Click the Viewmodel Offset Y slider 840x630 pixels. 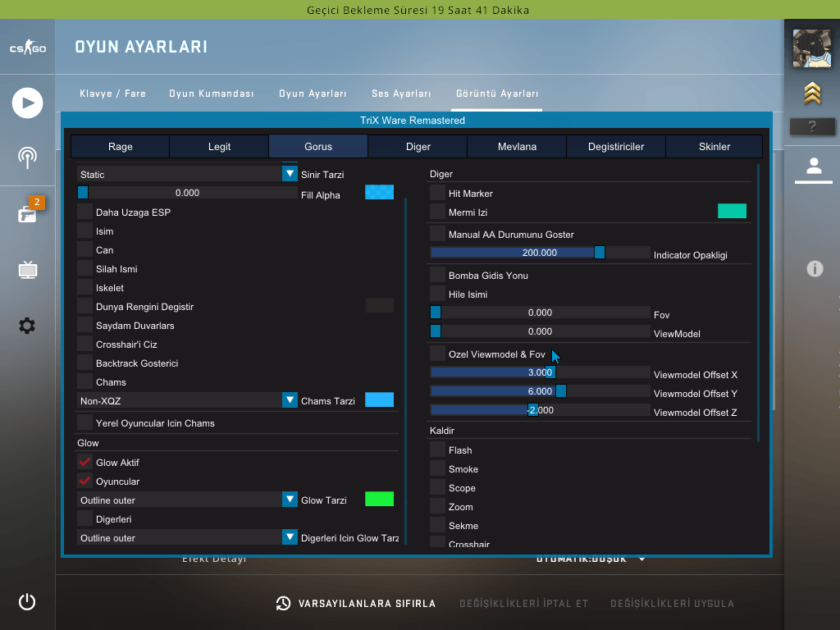[540, 391]
